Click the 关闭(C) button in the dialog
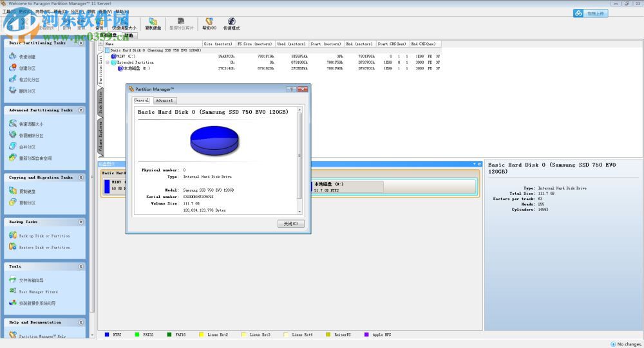Screen dimensions: 644x348 291,224
